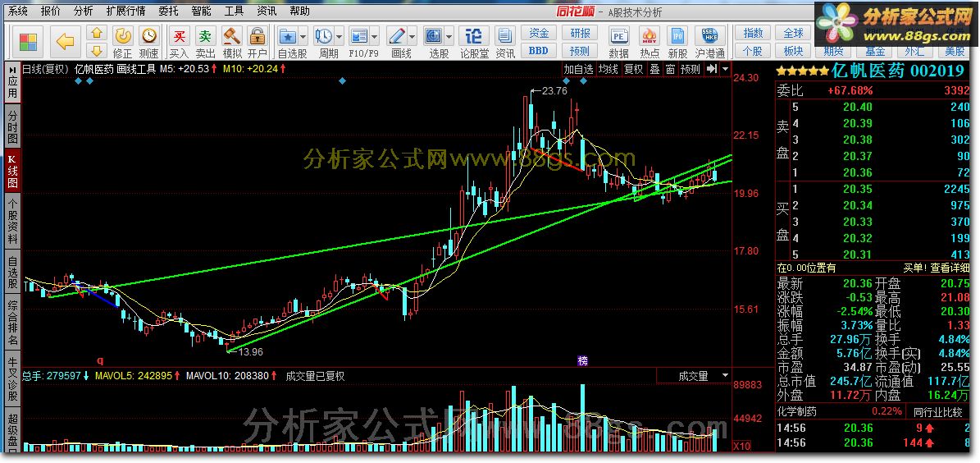
Task: Open the 报价 menu
Action: coord(51,11)
